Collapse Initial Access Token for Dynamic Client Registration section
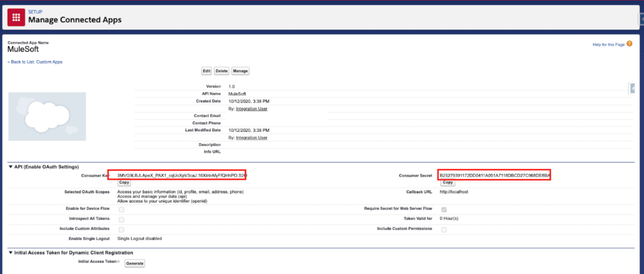The width and height of the screenshot is (644, 274). point(11,253)
